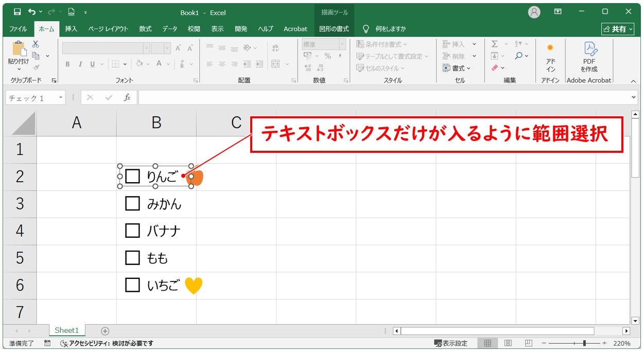Check the いちご checkbox

(133, 285)
